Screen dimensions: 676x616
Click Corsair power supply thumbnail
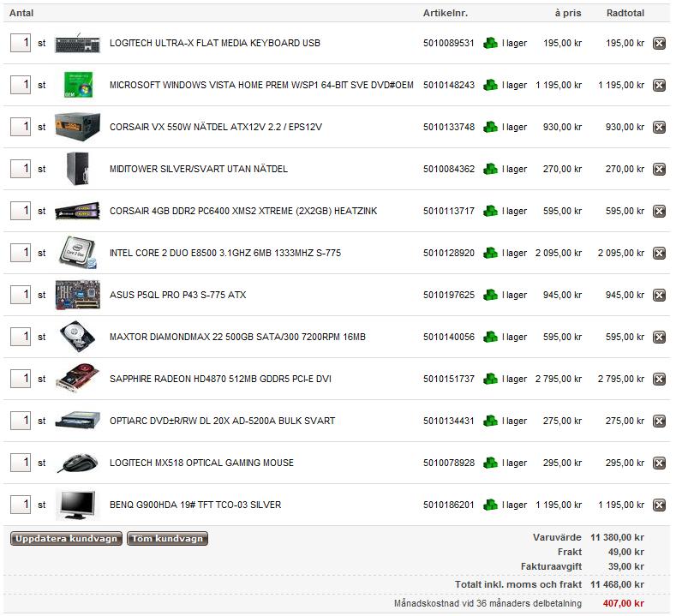pos(78,127)
